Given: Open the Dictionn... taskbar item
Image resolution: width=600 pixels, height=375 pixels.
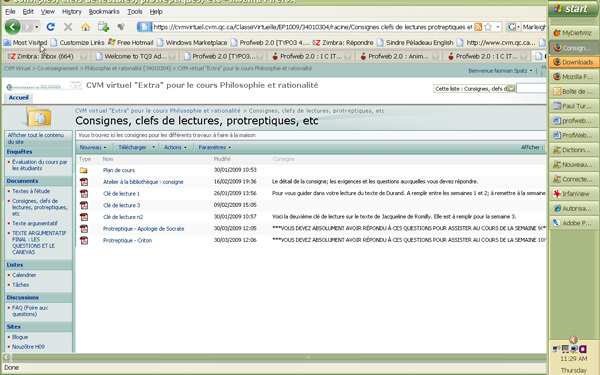Looking at the screenshot, I should coord(574,150).
